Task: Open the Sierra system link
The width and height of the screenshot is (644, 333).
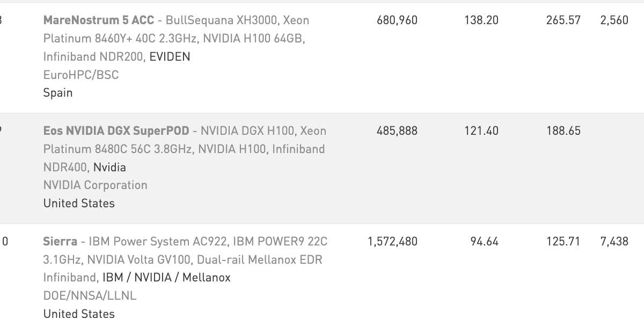Action: pyautogui.click(x=60, y=242)
